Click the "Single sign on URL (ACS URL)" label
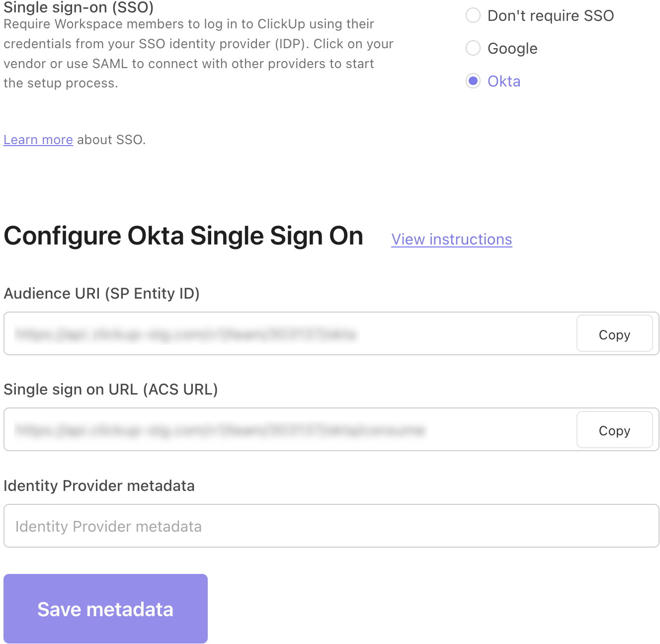 pyautogui.click(x=111, y=390)
